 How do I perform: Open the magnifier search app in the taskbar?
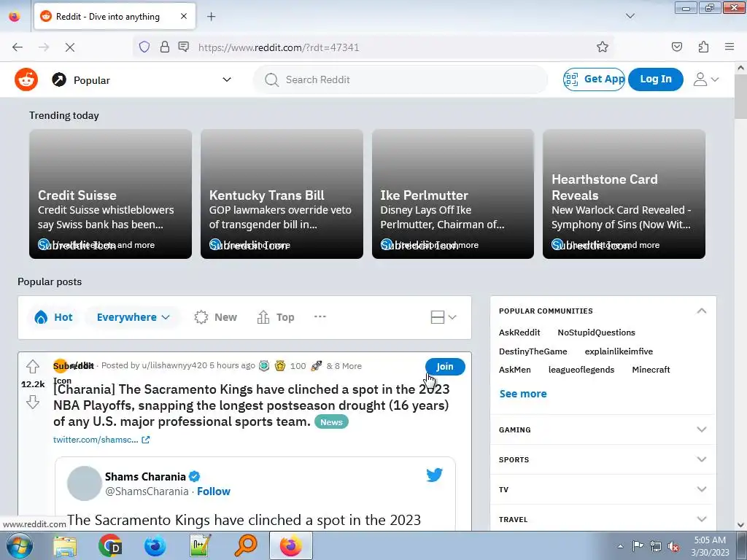click(246, 546)
